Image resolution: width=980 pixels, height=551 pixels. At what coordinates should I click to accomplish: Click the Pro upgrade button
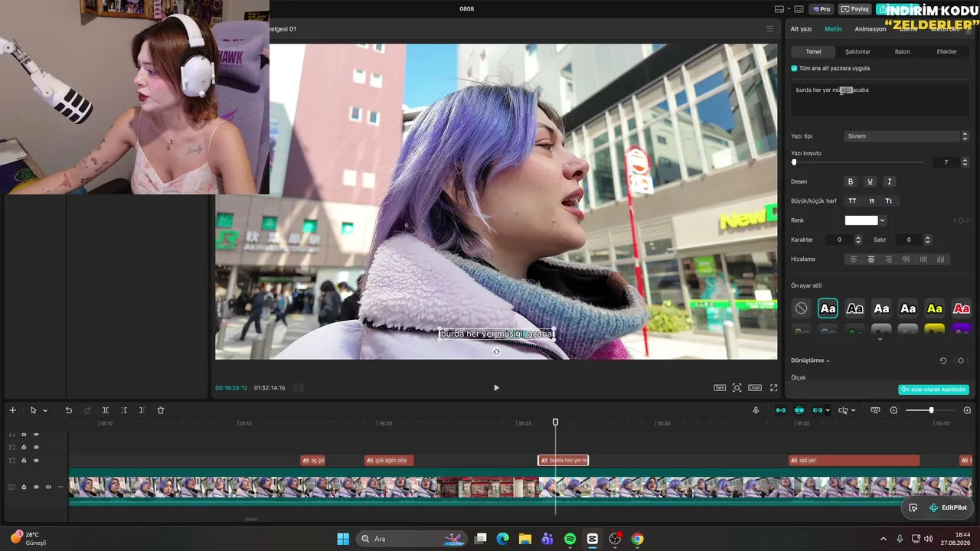(822, 9)
